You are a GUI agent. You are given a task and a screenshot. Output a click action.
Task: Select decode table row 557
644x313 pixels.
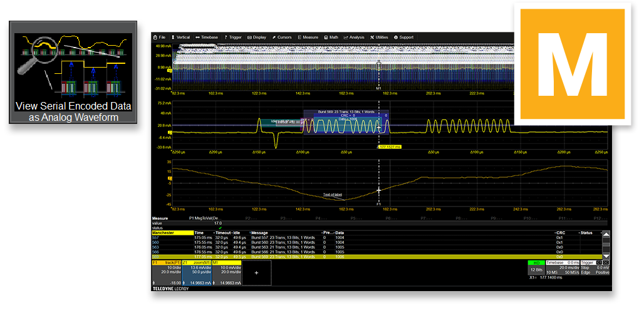click(x=377, y=237)
